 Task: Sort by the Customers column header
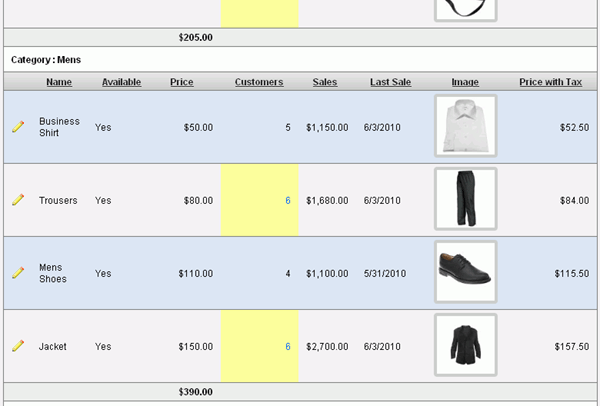pos(259,82)
